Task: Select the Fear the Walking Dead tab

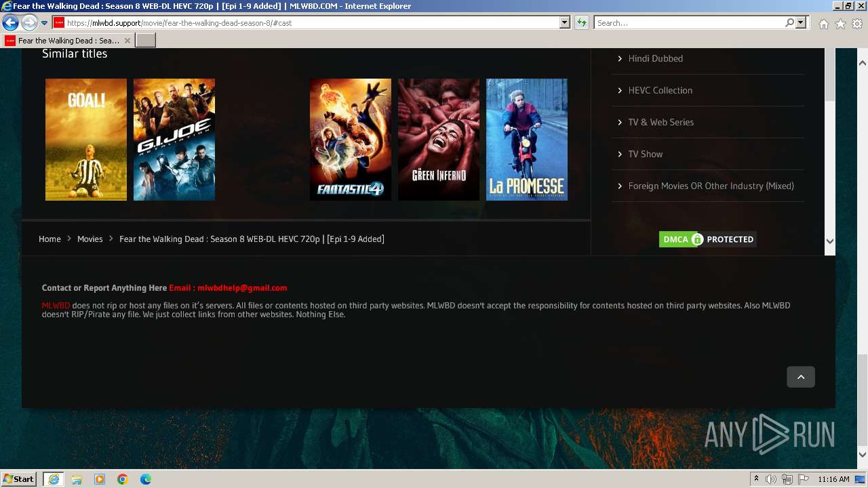Action: click(x=68, y=41)
